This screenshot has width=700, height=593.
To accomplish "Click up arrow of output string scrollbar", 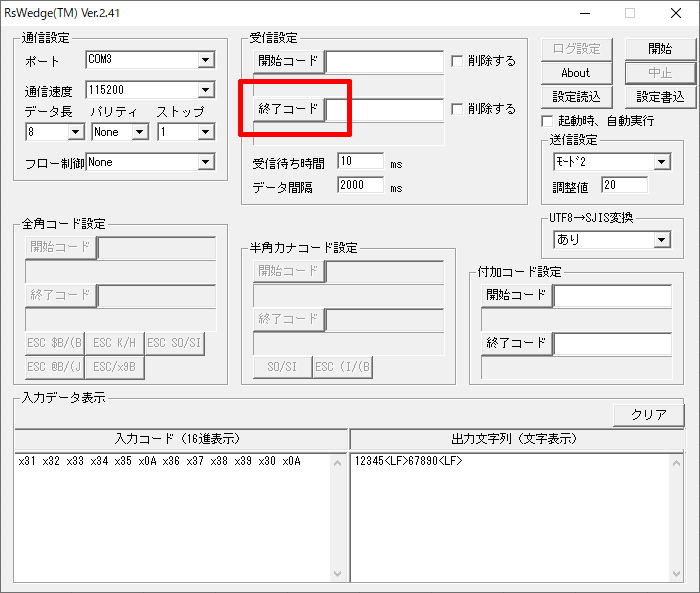I will 676,463.
